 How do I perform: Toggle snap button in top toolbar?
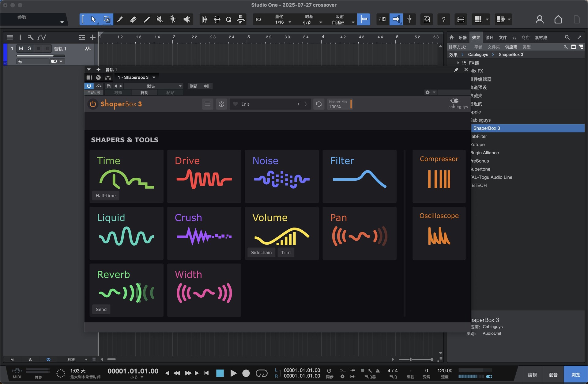364,20
